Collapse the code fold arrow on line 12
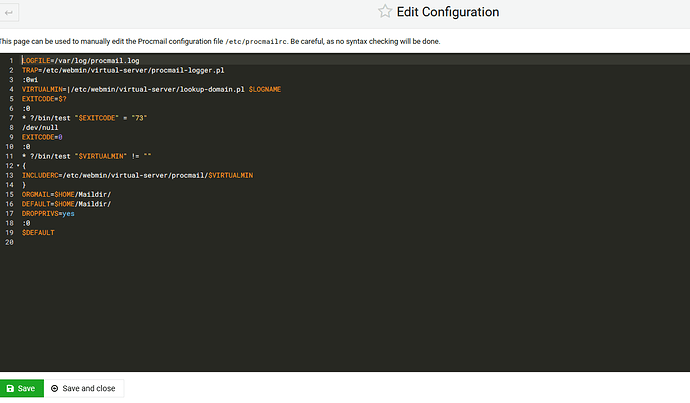 pyautogui.click(x=18, y=166)
